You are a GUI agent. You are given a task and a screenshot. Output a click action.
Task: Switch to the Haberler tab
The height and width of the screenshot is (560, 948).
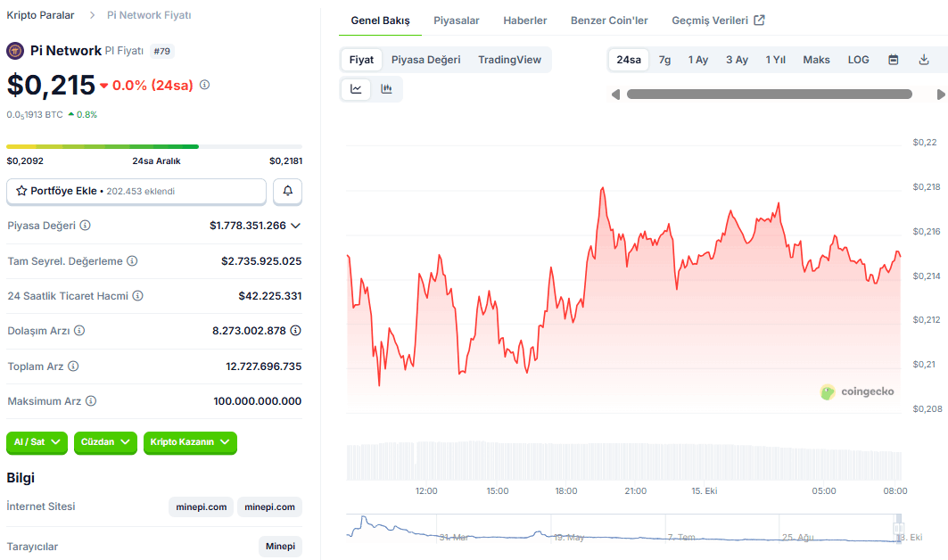(524, 21)
